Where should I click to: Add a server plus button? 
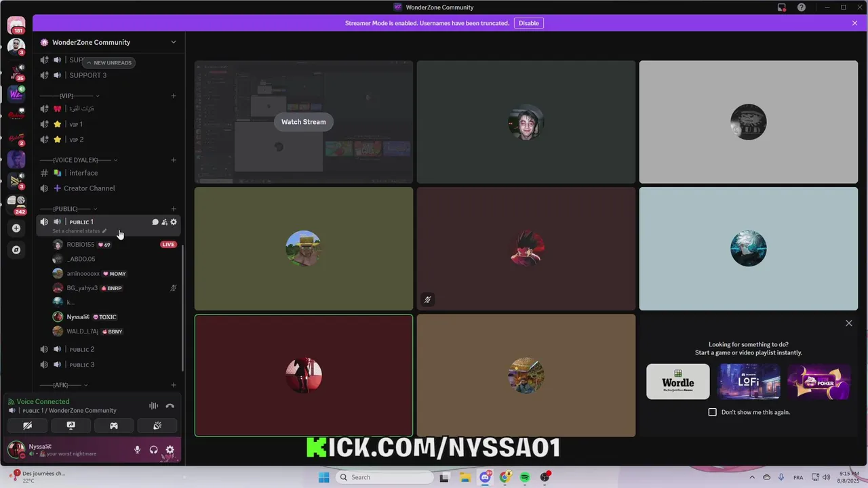(x=16, y=228)
